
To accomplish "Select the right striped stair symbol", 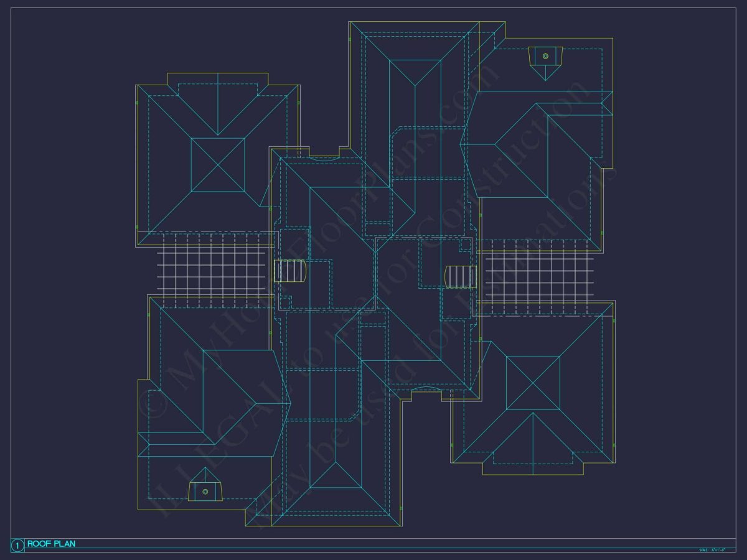I will click(461, 276).
